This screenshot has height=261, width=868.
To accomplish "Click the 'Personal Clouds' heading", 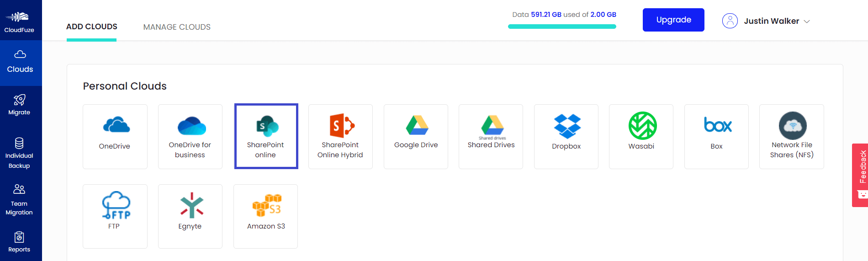I will coord(125,86).
